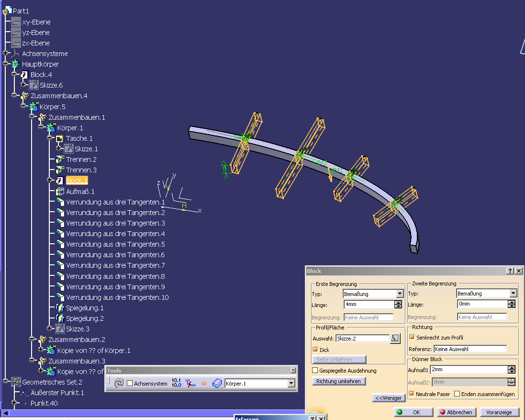Viewport: 525px width, 420px height.
Task: Click the Abbrechen button
Action: point(457,412)
